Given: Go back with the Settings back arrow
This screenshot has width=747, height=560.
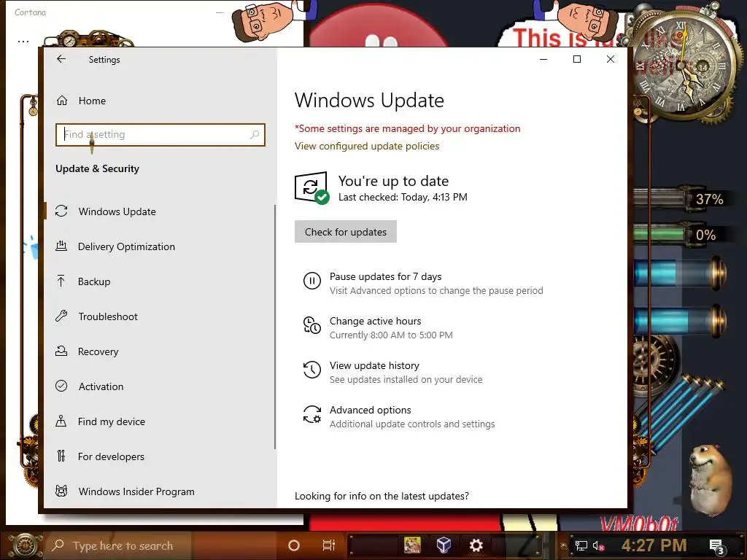Looking at the screenshot, I should click(61, 59).
